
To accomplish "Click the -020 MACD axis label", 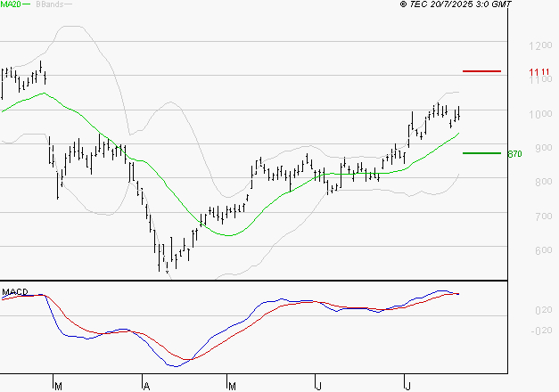I will [541, 331].
